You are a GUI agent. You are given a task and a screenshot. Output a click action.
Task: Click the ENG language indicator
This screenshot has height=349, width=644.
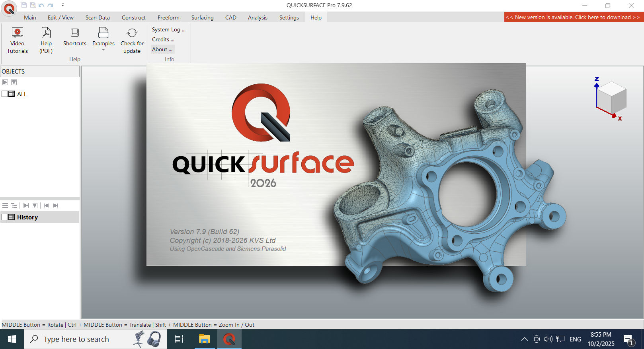(x=575, y=339)
